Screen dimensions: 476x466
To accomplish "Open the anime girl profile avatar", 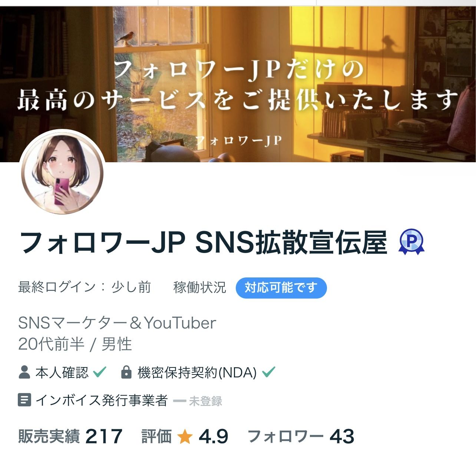I will tap(62, 173).
